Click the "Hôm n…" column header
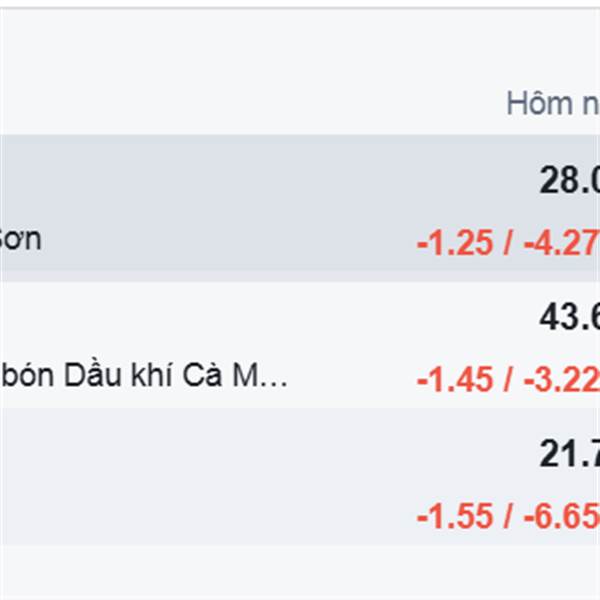This screenshot has width=600, height=600. [552, 103]
